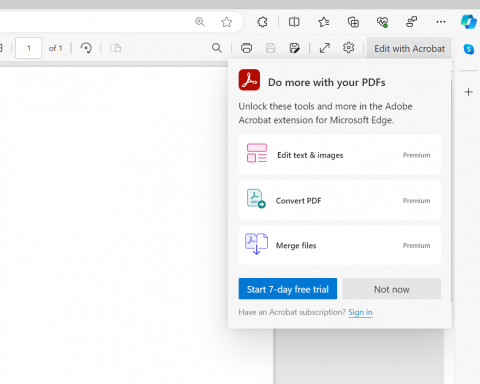Click Edit with Acrobat button
480x384 pixels.
409,49
